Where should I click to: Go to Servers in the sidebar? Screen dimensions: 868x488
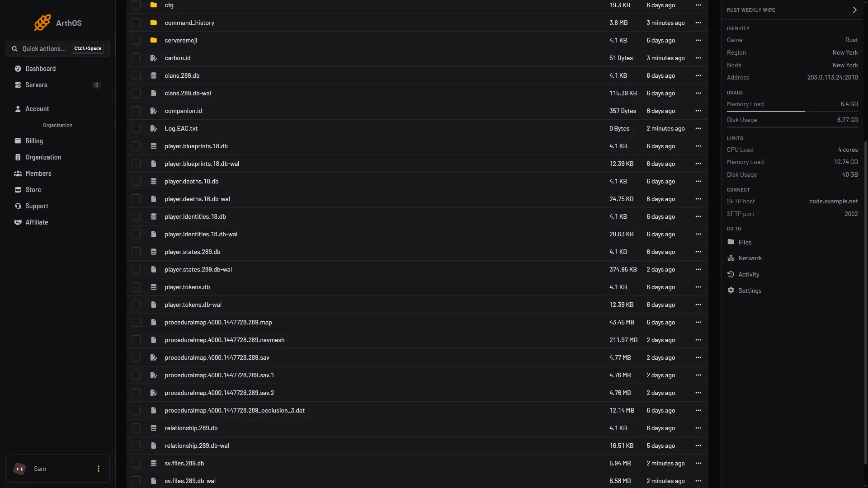point(57,85)
